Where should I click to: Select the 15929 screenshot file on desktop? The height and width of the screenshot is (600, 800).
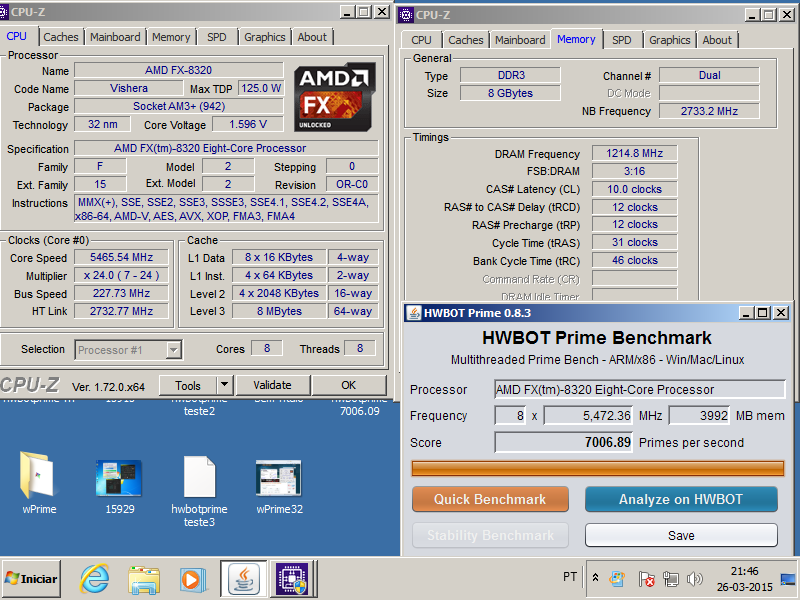pos(119,487)
